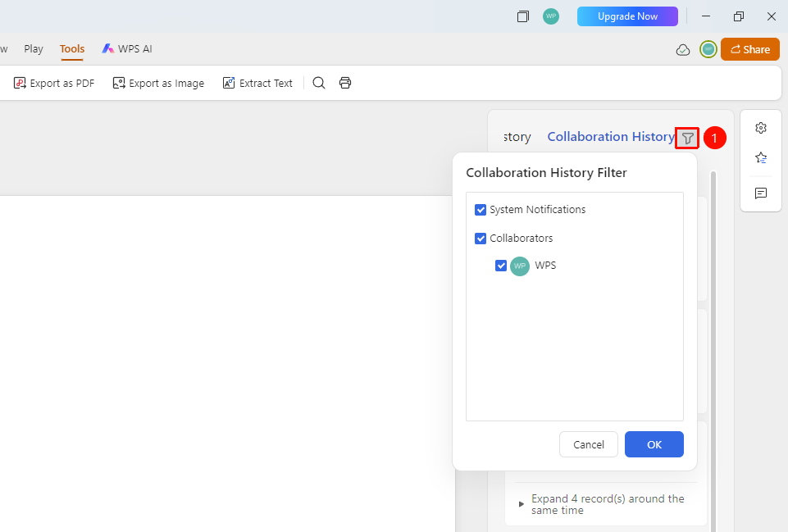Click the Upgrade Now button

pos(627,16)
